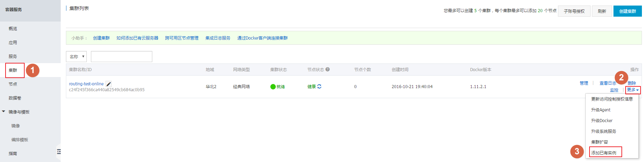Click the 创建时间 column header
The width and height of the screenshot is (644, 162).
point(400,69)
